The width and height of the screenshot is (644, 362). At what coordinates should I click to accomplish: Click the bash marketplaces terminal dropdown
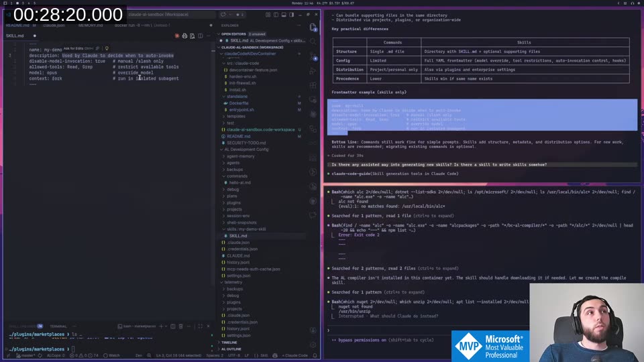(137, 326)
